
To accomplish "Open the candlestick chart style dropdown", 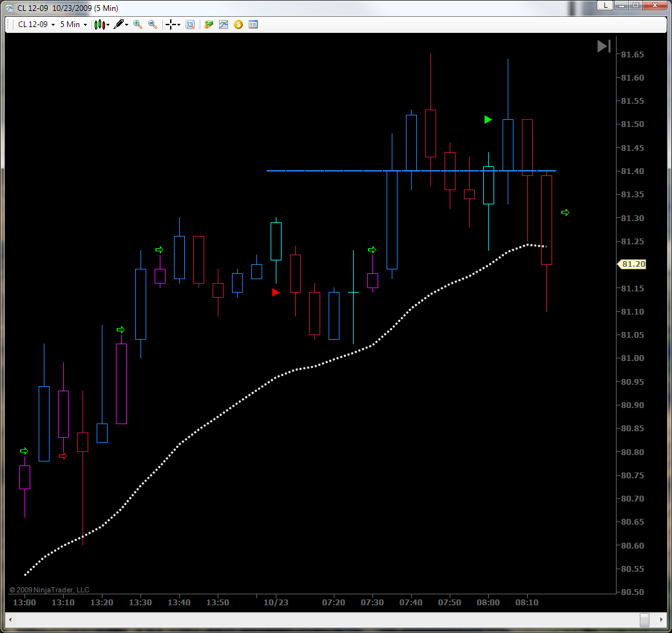I will tap(102, 24).
